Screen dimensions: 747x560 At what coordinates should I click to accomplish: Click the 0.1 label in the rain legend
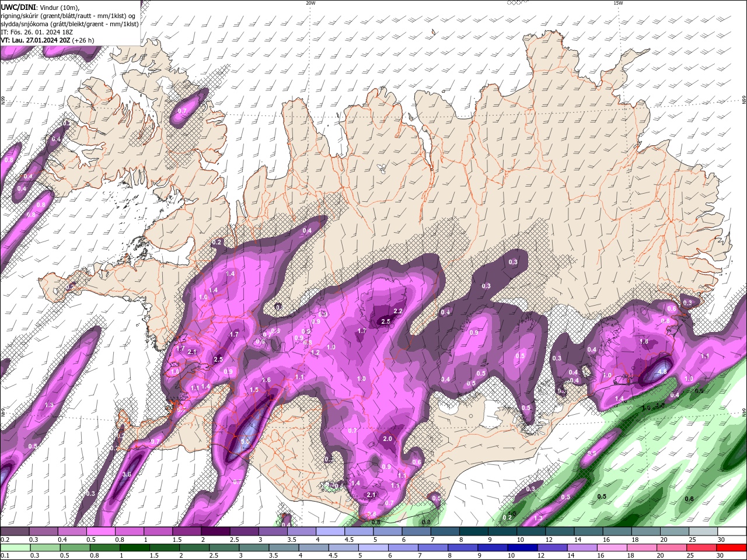(5, 555)
